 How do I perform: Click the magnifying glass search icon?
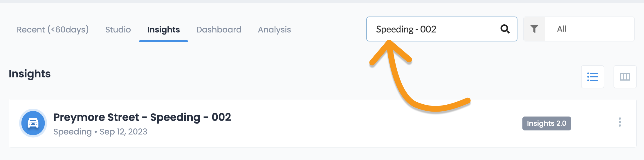505,29
